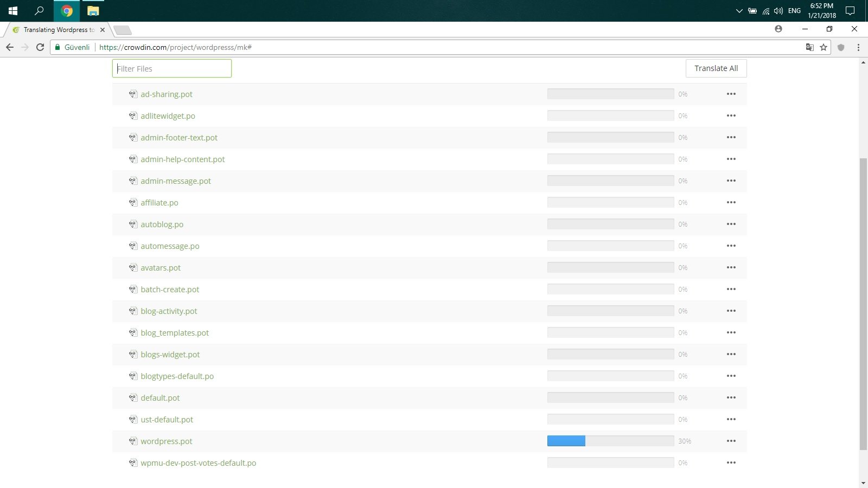Open the Windows Start menu
This screenshot has height=488, width=868.
point(13,11)
